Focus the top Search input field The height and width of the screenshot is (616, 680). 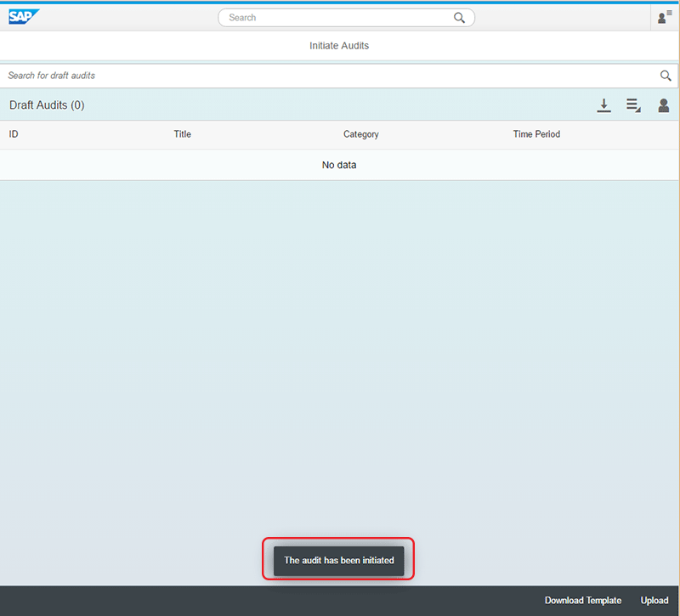(346, 18)
